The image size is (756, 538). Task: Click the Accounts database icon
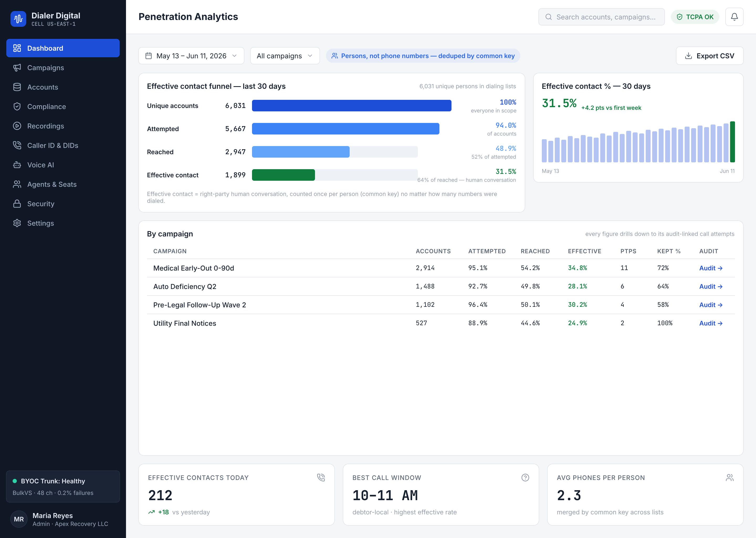click(x=17, y=87)
